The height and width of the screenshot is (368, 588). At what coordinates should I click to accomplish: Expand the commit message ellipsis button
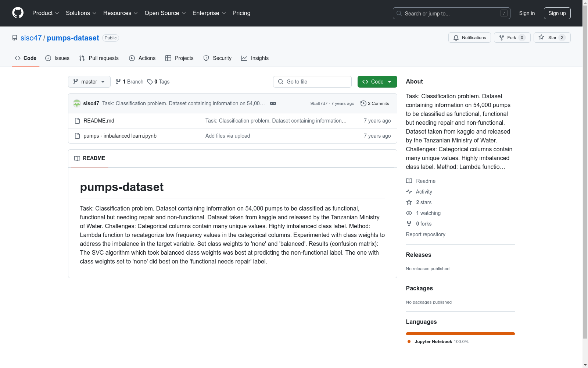[273, 103]
